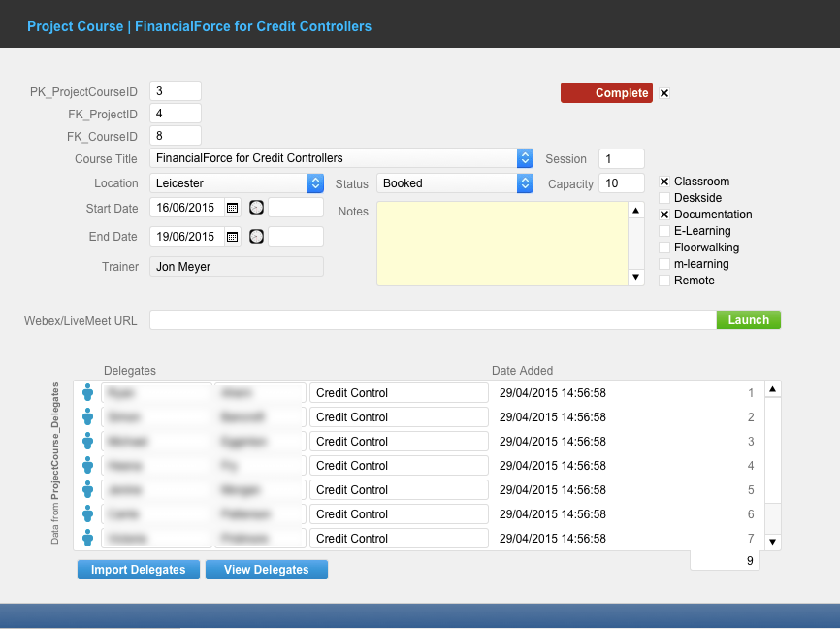
Task: Open View Delegates
Action: 266,570
